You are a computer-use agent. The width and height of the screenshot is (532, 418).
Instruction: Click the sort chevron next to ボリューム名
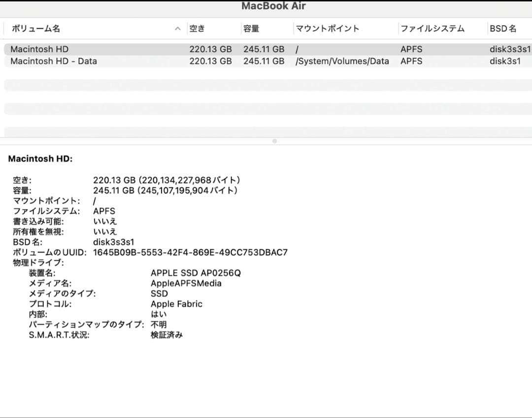coord(178,29)
